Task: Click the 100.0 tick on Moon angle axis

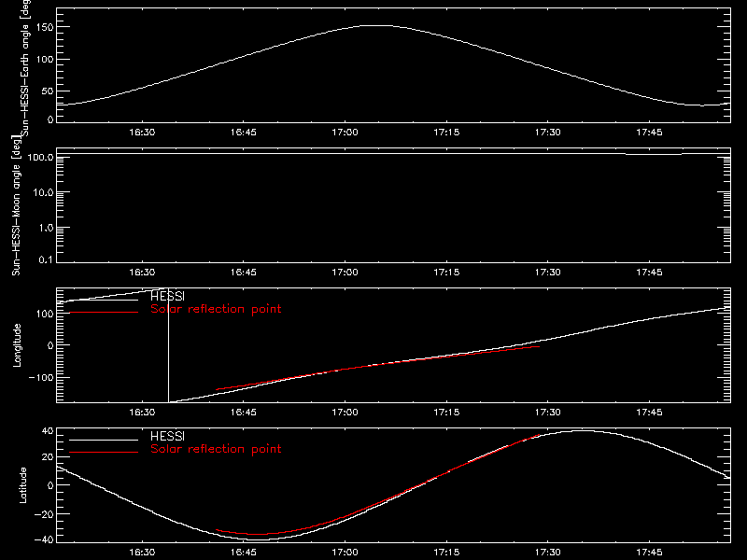Action: [x=40, y=157]
